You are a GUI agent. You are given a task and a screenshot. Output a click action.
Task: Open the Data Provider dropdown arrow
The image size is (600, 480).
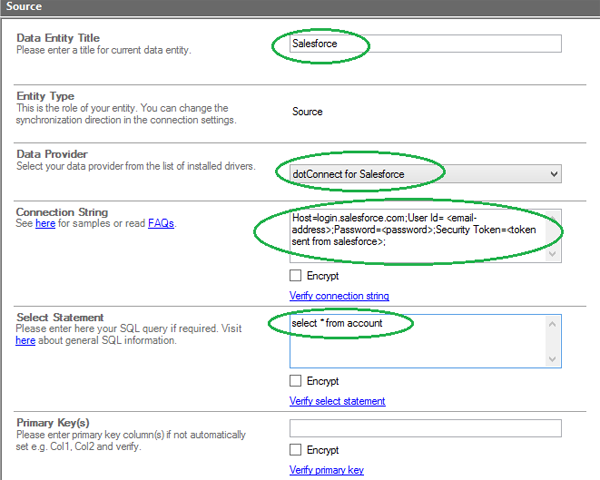click(x=553, y=174)
